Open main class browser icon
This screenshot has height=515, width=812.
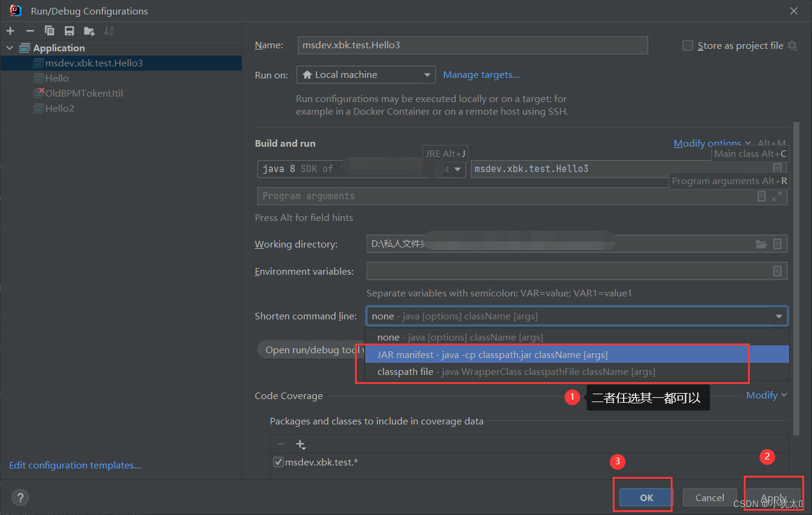[x=778, y=168]
